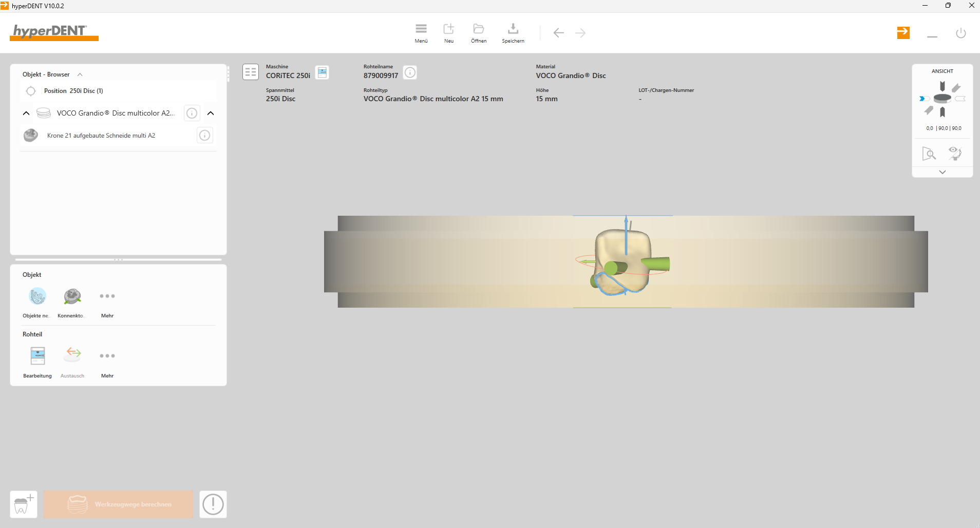Click the Position 250i Disc target icon

pos(31,91)
